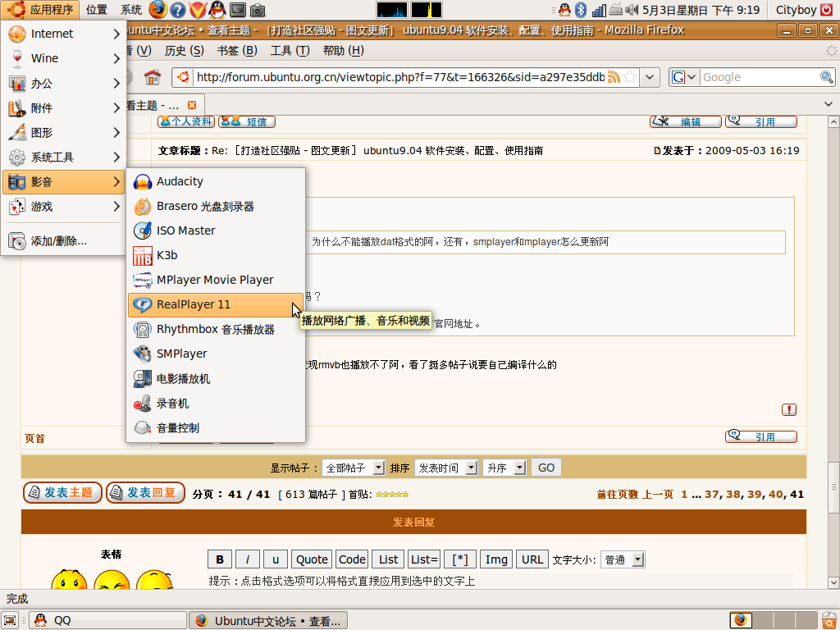
Task: Click the 发表回复 post reply button
Action: 146,493
